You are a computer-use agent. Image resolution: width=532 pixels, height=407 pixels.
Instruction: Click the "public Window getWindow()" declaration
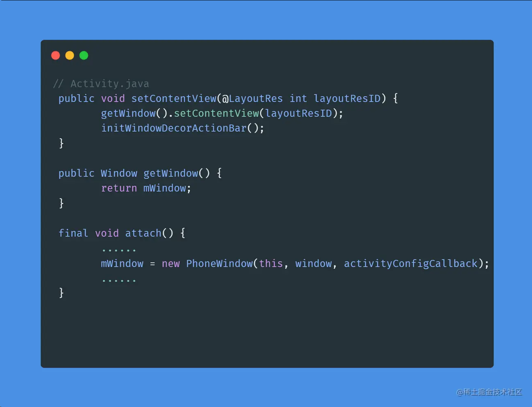click(x=134, y=173)
